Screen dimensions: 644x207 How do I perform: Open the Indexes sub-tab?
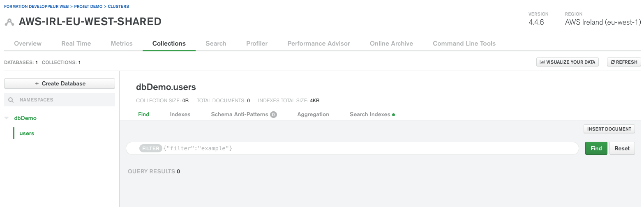coord(180,114)
